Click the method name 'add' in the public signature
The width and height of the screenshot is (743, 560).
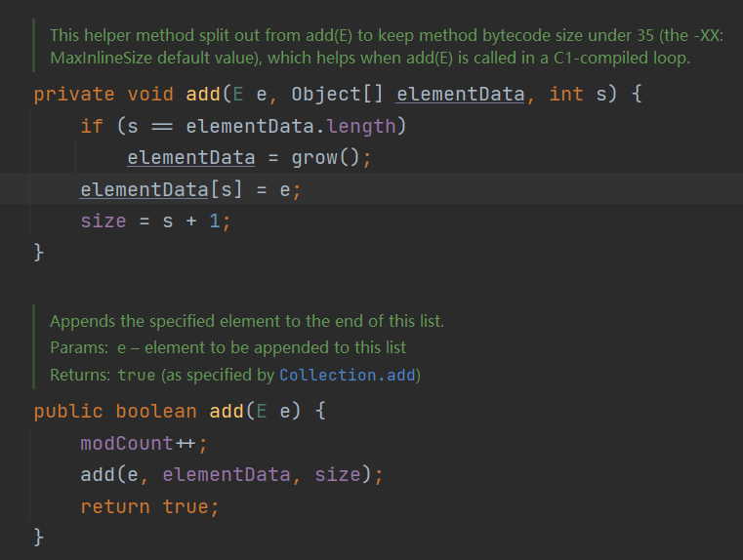click(227, 412)
